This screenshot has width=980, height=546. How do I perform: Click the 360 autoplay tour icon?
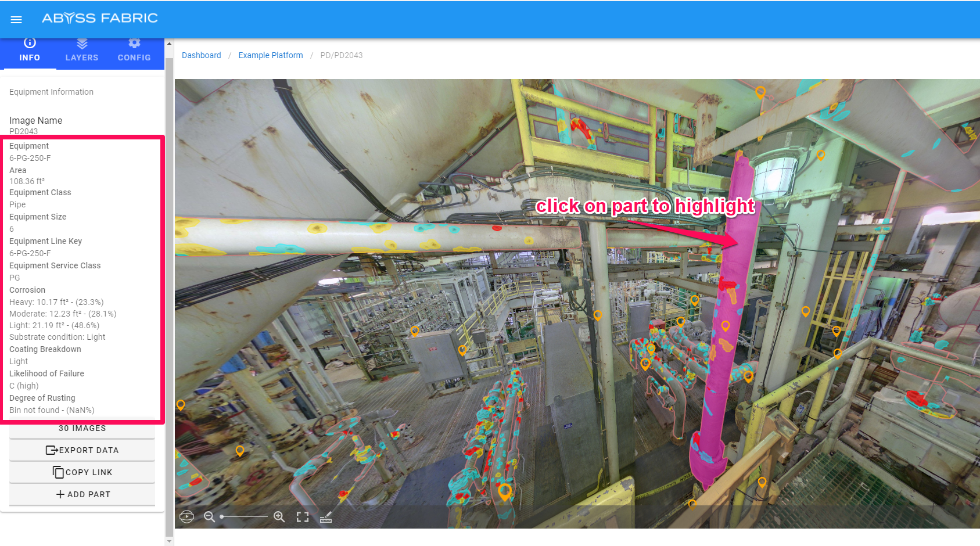pos(186,516)
